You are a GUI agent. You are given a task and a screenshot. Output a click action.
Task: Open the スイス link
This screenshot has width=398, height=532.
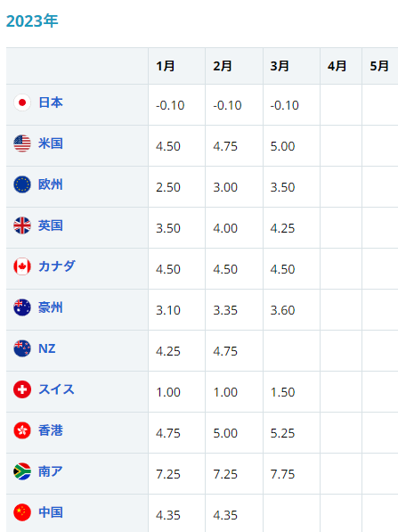click(56, 389)
